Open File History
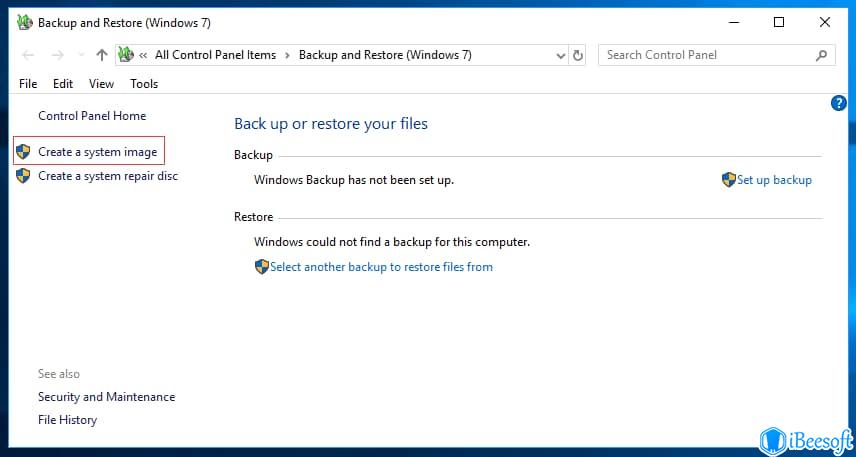This screenshot has height=457, width=856. click(67, 420)
